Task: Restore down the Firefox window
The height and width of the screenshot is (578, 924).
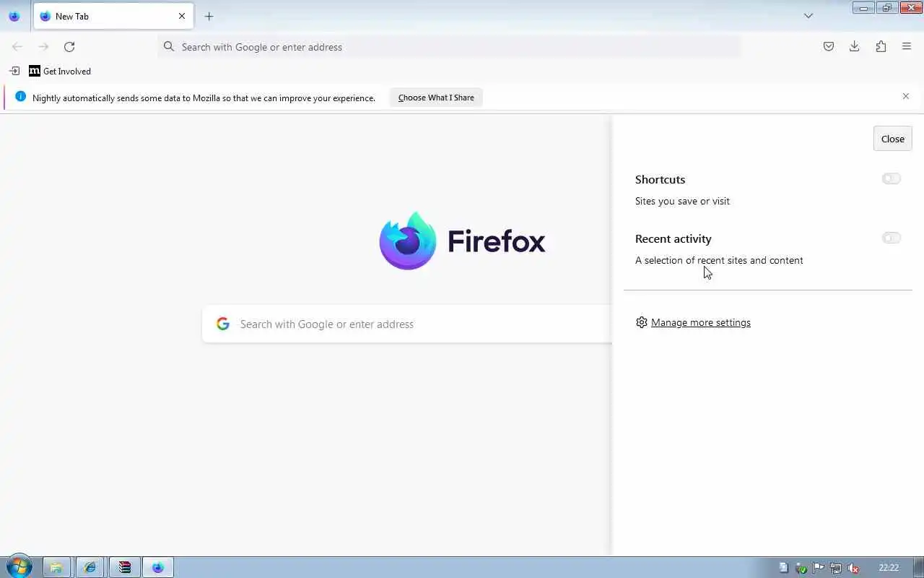Action: [x=886, y=8]
